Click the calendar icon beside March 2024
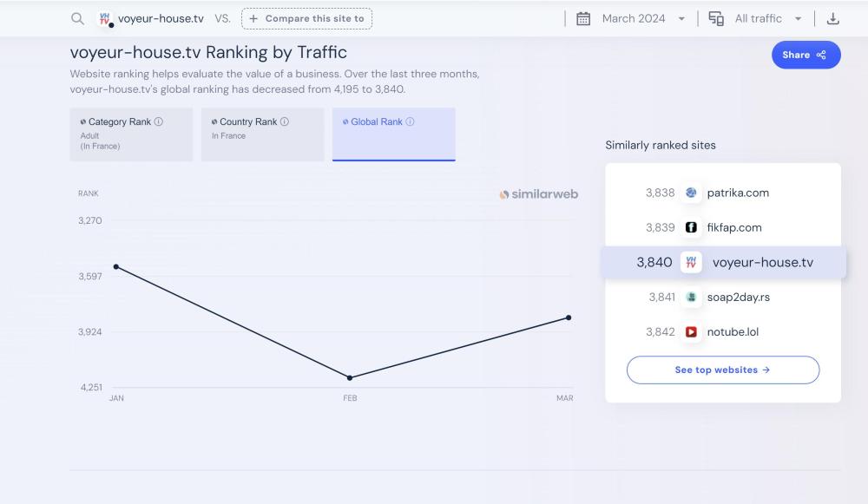The image size is (868, 504). pyautogui.click(x=583, y=19)
